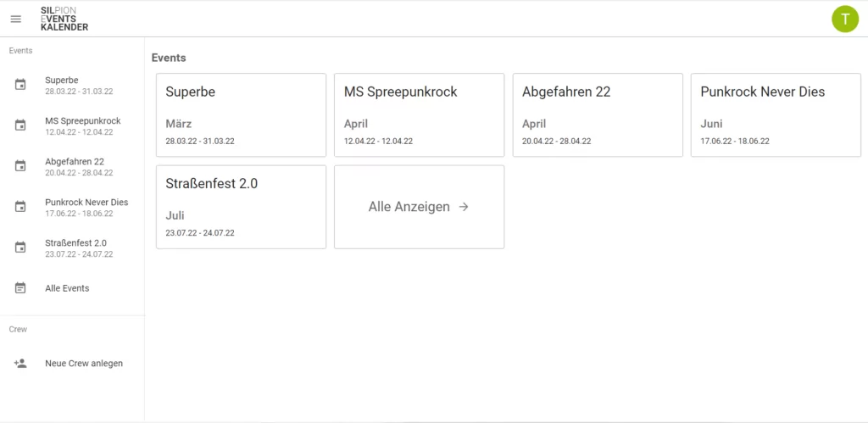Screen dimensions: 868x423
Task: Select Neue Crew anlegen
Action: click(x=72, y=363)
